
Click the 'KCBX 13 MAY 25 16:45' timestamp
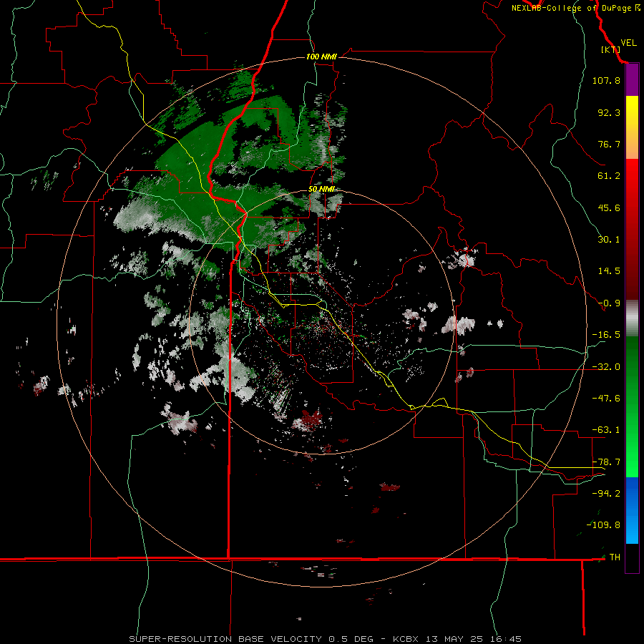[457, 639]
